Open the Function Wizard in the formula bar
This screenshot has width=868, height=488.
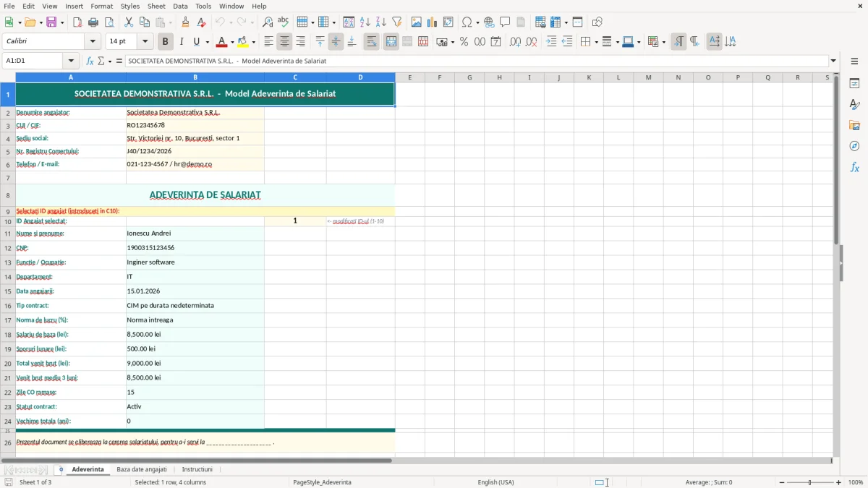[90, 61]
